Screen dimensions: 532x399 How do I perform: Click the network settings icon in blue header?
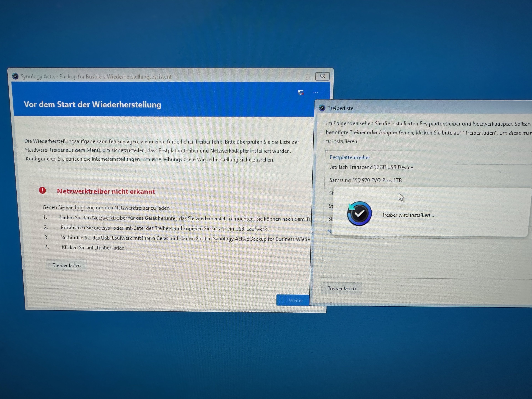[x=300, y=93]
